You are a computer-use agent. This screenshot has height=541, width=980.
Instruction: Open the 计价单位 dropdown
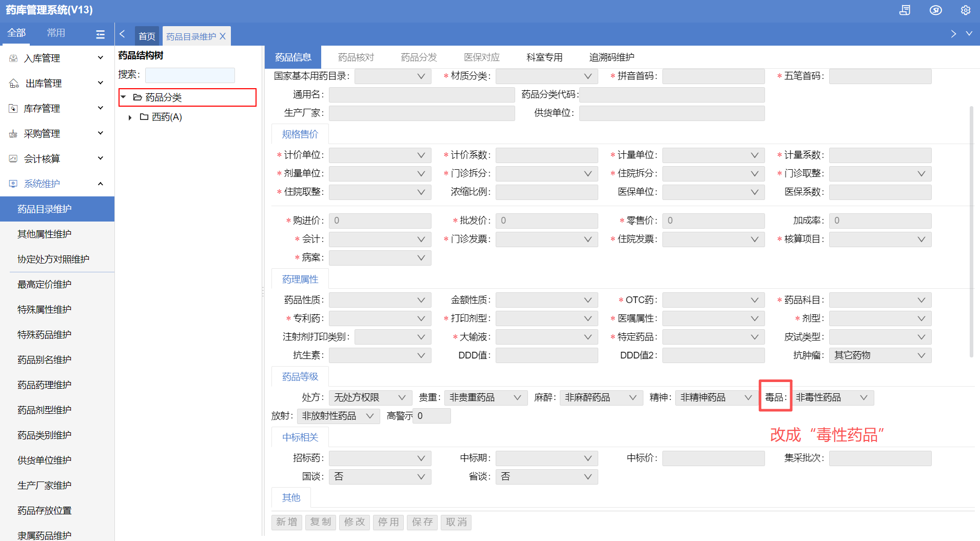(380, 155)
